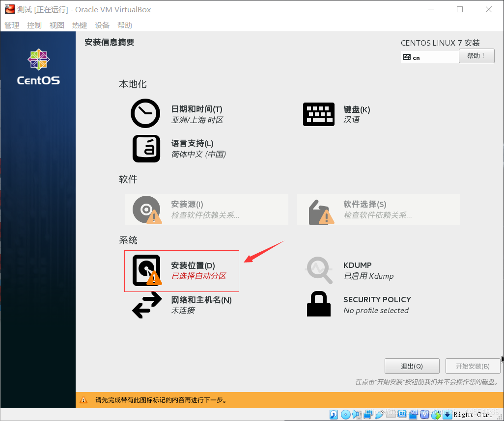Click the 已启用 Kdump status text
Screen dimensions: 504x421
369,276
